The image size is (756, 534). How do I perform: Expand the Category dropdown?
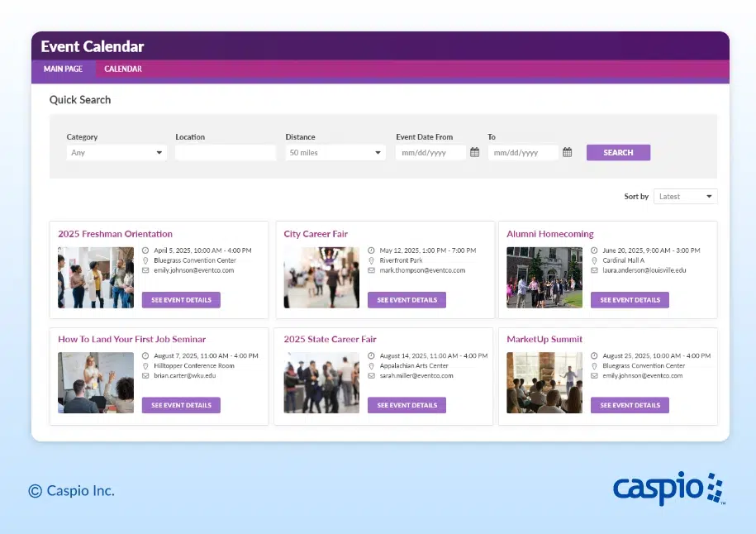point(116,153)
